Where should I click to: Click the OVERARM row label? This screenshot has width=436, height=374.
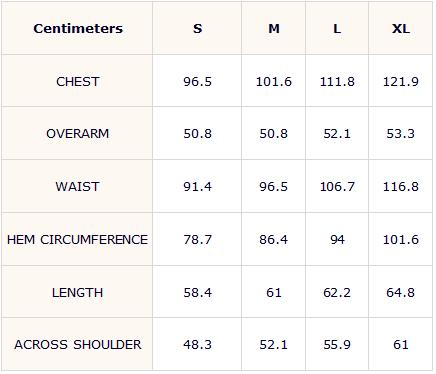click(x=78, y=134)
